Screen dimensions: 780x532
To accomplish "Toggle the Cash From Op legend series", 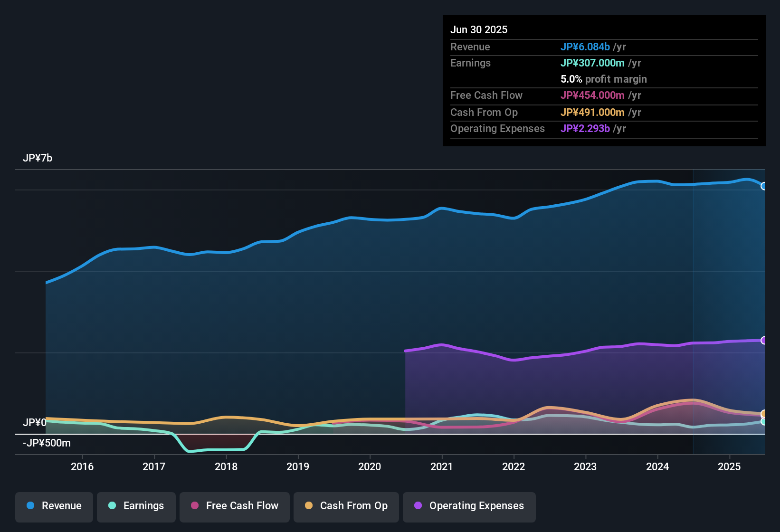I will coord(346,506).
